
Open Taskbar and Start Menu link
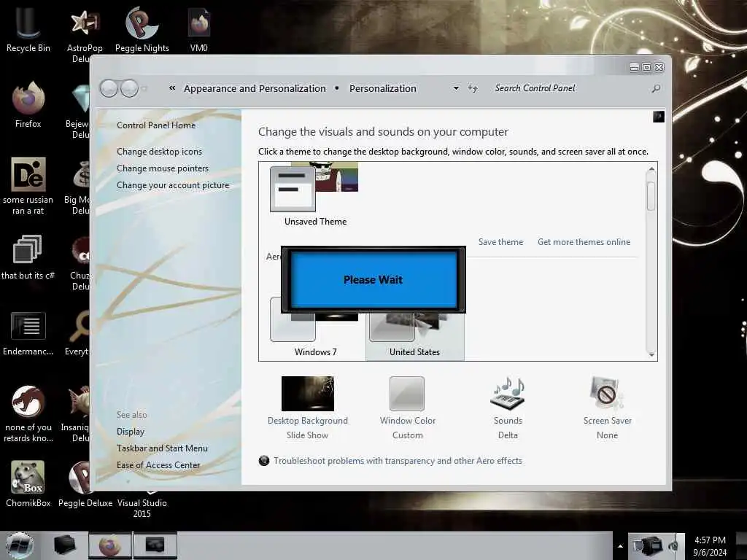(x=162, y=448)
